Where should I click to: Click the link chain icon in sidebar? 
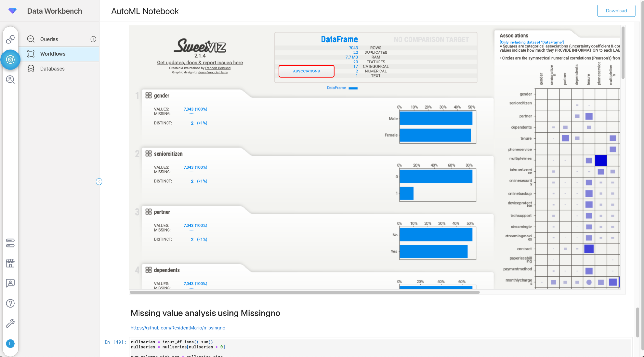10,39
